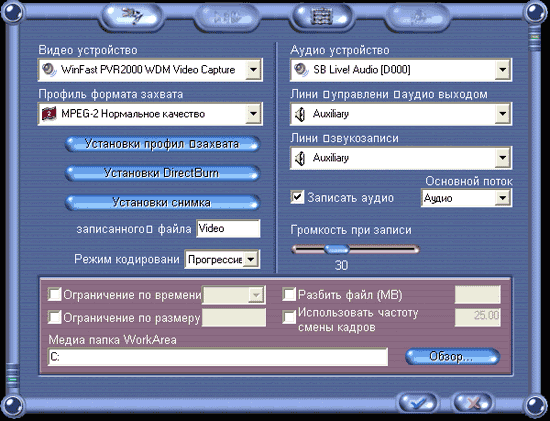
Task: Click the volume value 30
Action: click(341, 265)
